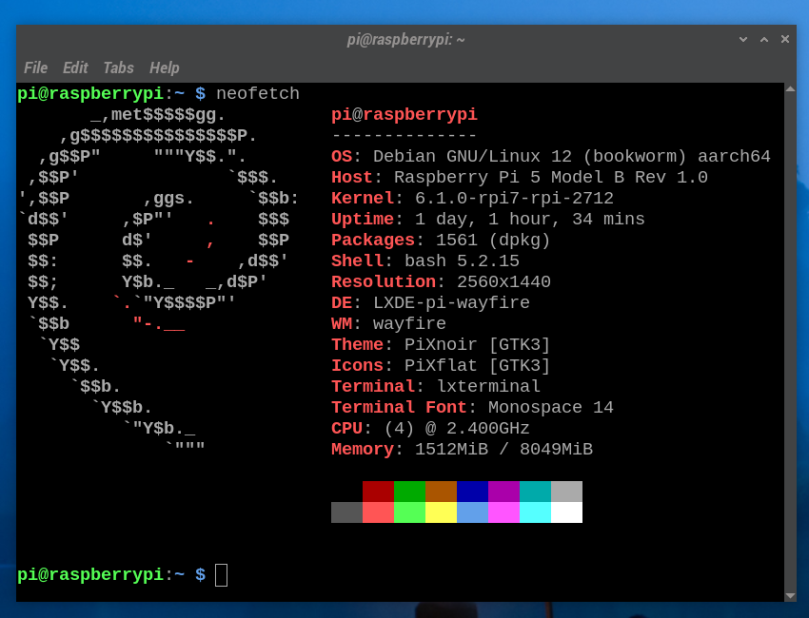Click the bright yellow color block
Screen dimensions: 809x618
point(441,512)
